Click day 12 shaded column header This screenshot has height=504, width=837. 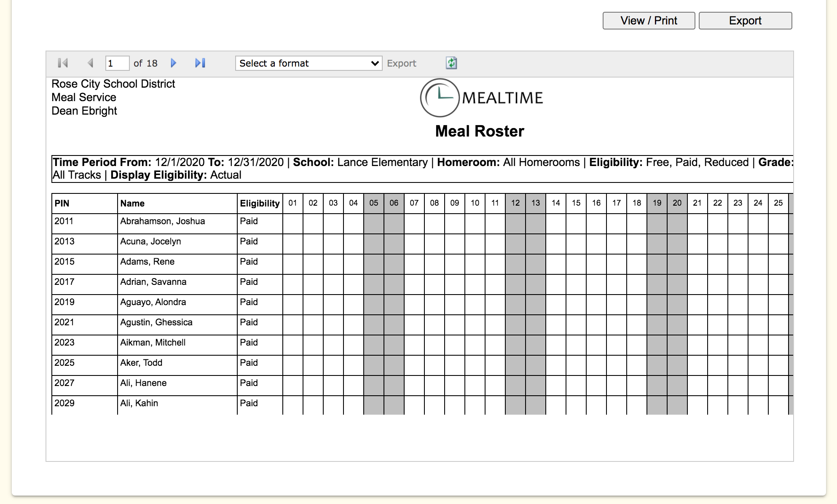(x=515, y=203)
